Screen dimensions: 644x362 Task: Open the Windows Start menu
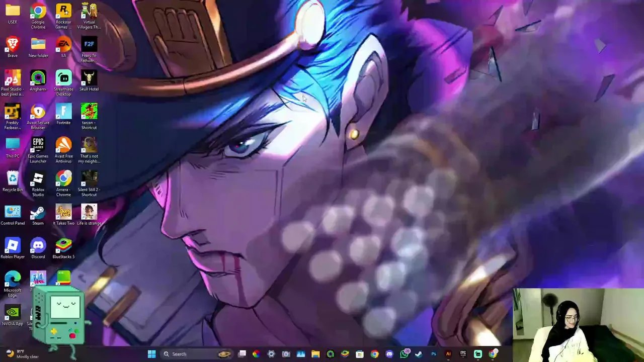(x=151, y=354)
